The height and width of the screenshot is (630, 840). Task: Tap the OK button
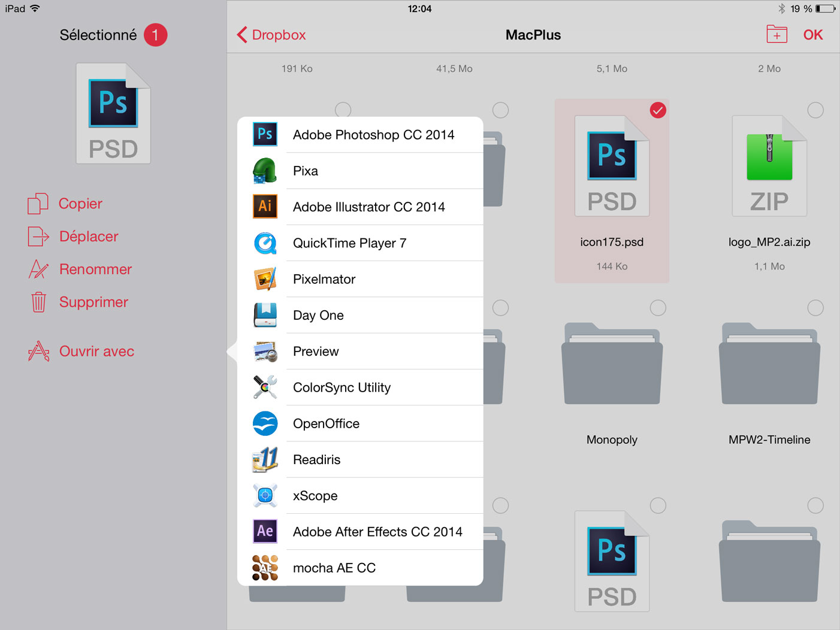(813, 35)
